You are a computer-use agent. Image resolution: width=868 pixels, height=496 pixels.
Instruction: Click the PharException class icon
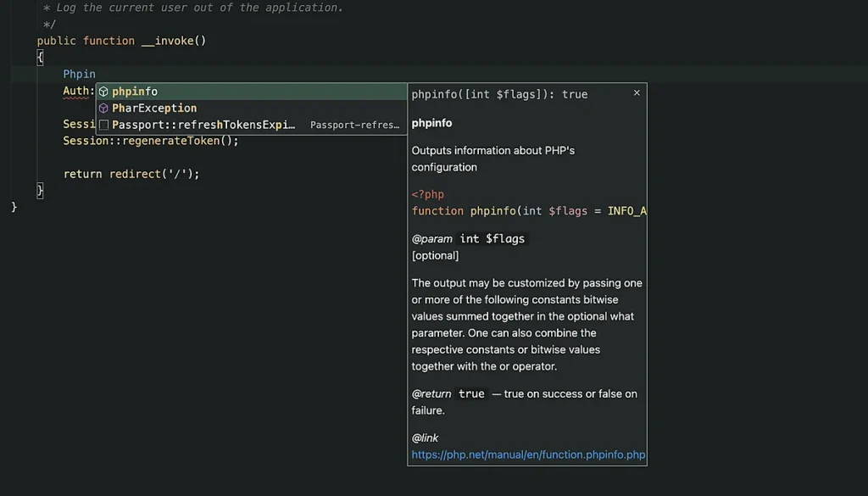coord(105,108)
